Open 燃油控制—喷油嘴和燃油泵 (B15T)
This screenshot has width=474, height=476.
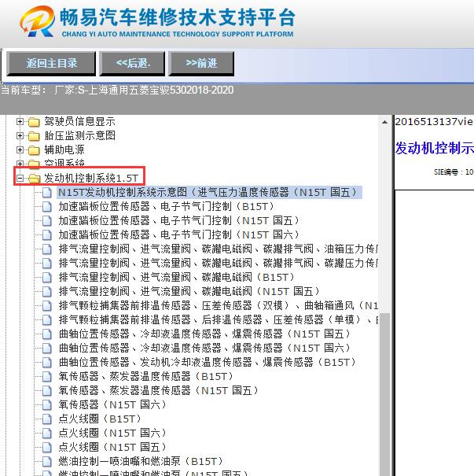pyautogui.click(x=141, y=461)
